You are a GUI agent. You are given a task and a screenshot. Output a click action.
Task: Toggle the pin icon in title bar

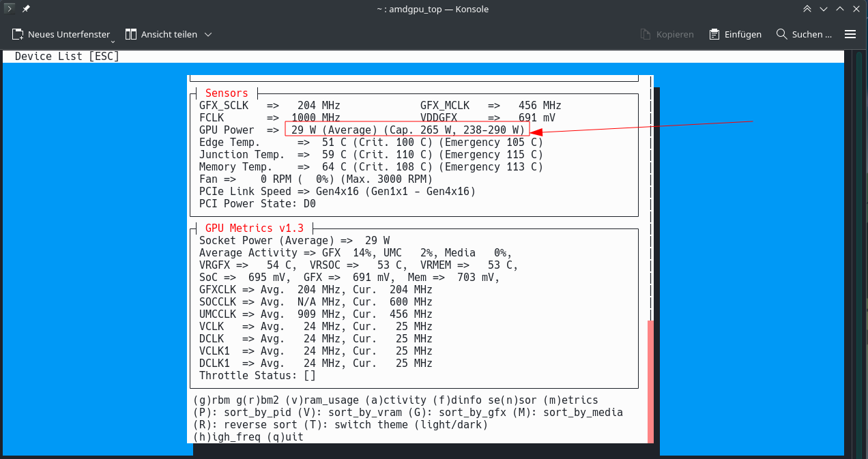pos(25,9)
